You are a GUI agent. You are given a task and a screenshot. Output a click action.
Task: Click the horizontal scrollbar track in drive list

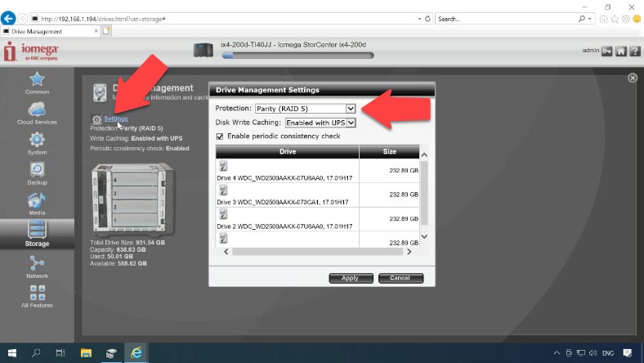[x=317, y=252]
